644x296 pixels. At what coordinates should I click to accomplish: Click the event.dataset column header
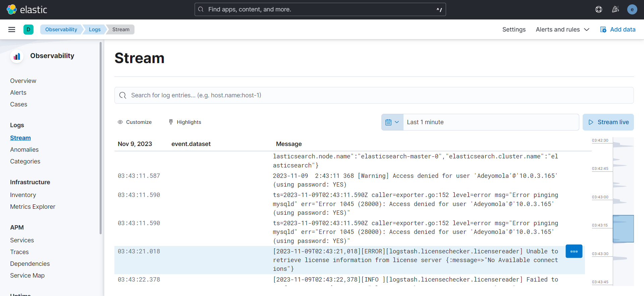[x=191, y=144]
